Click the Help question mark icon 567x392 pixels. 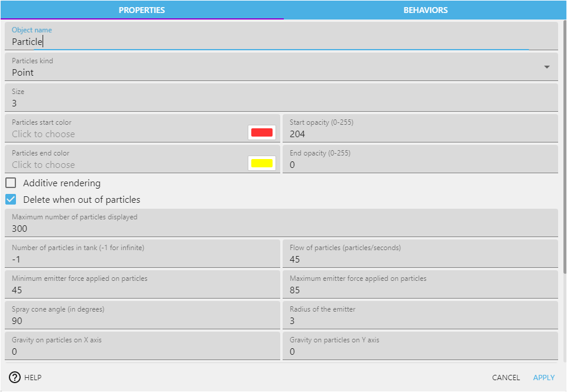(15, 377)
